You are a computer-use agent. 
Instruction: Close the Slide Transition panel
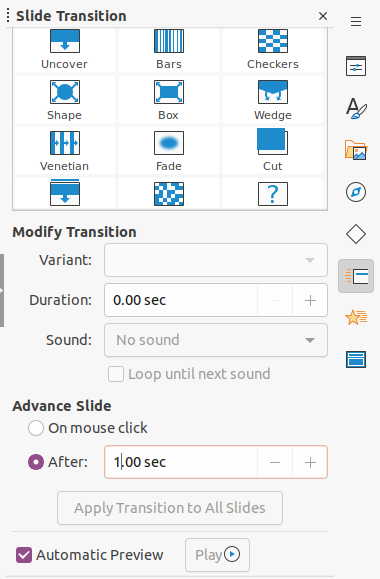coord(323,16)
